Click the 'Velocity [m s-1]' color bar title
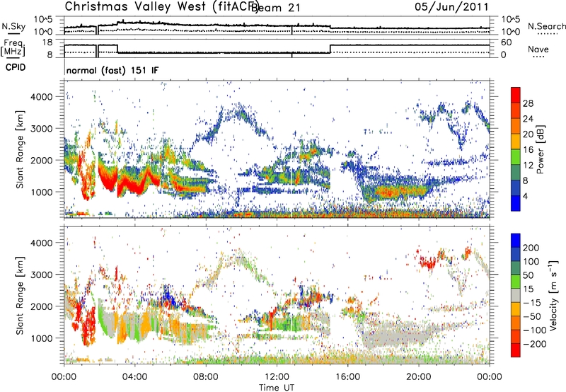 click(553, 295)
